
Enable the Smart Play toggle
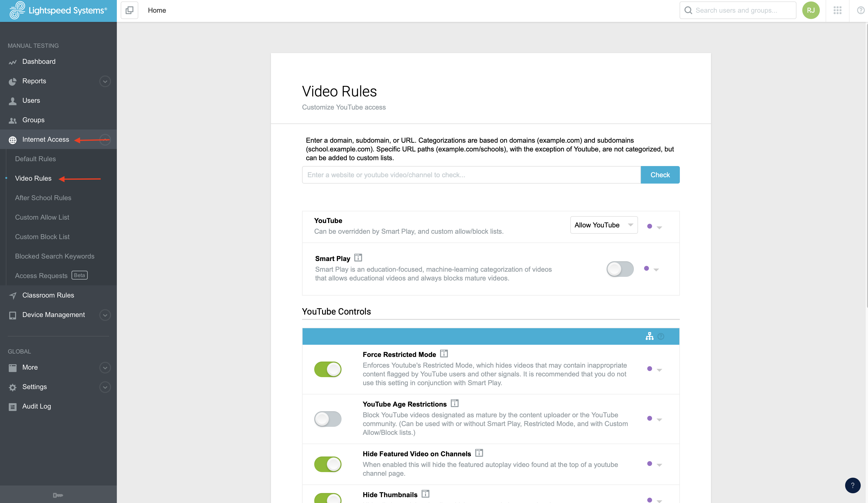620,269
